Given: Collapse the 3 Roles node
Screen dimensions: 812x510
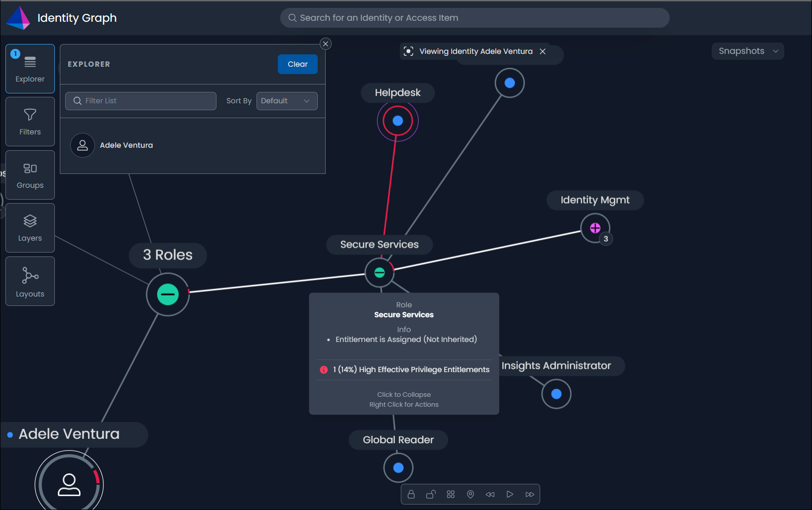Looking at the screenshot, I should point(168,295).
